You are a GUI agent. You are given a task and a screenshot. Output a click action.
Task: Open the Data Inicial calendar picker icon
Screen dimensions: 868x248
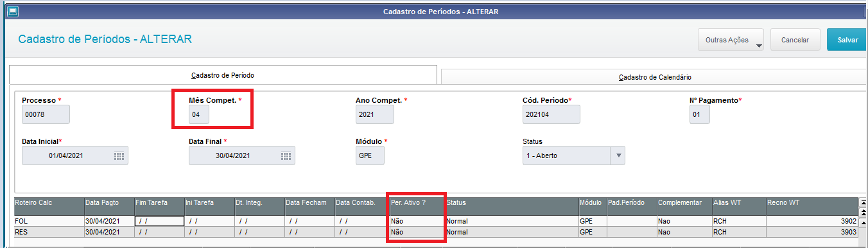[119, 155]
